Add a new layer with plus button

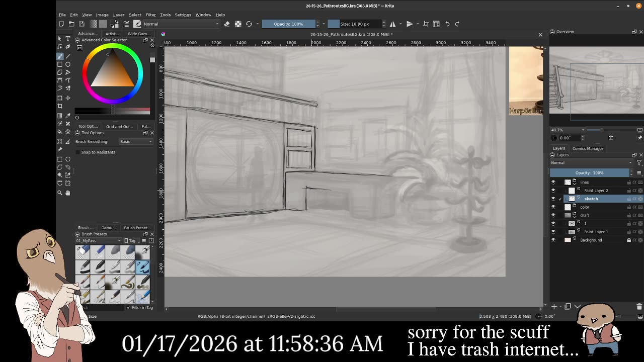coord(554,306)
